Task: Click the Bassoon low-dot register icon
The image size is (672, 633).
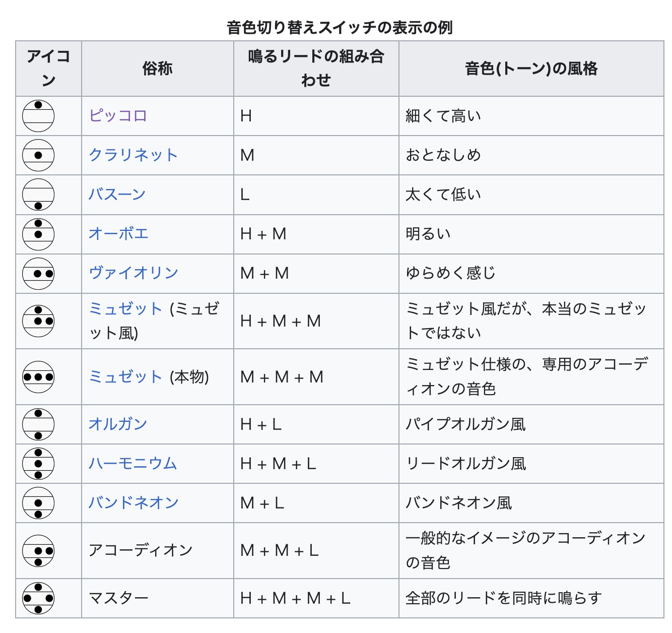Action: (38, 195)
